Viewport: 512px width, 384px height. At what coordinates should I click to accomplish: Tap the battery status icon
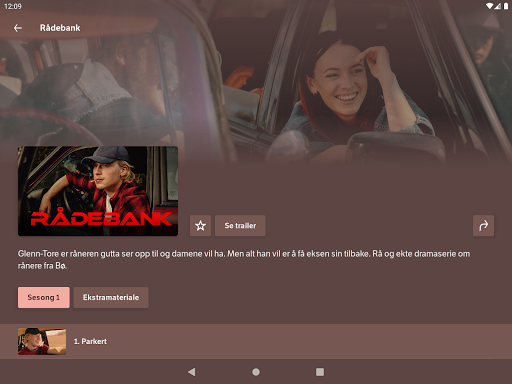[x=506, y=6]
